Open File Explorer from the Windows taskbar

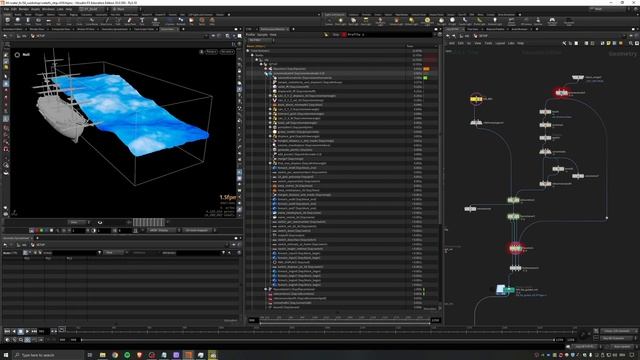tap(102, 355)
